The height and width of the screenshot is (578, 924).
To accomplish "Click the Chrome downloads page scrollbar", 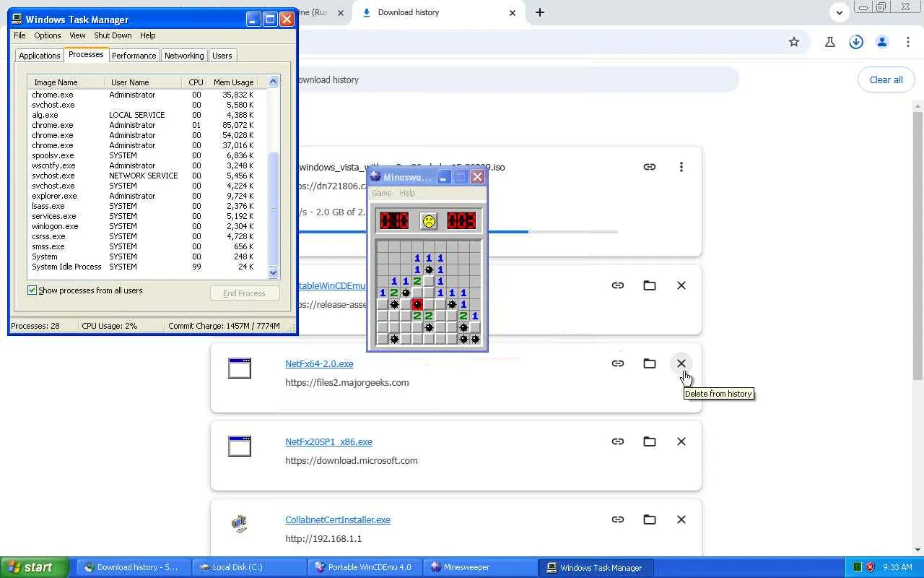I will point(918,246).
